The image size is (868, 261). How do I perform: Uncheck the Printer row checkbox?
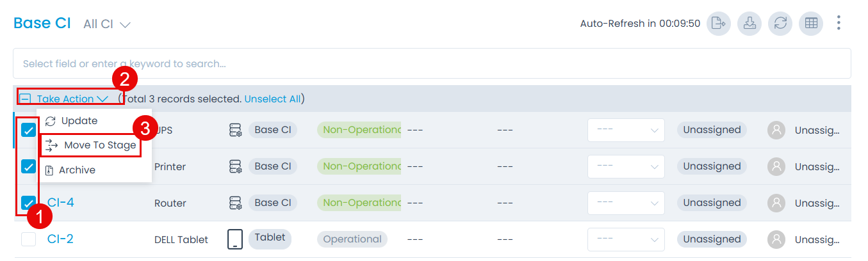pyautogui.click(x=29, y=166)
